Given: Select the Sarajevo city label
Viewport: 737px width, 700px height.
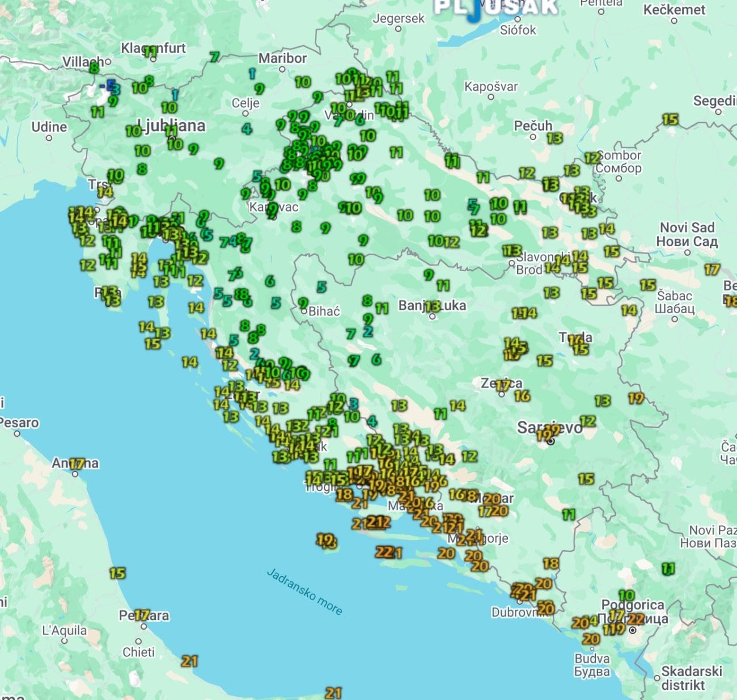Looking at the screenshot, I should tap(549, 427).
